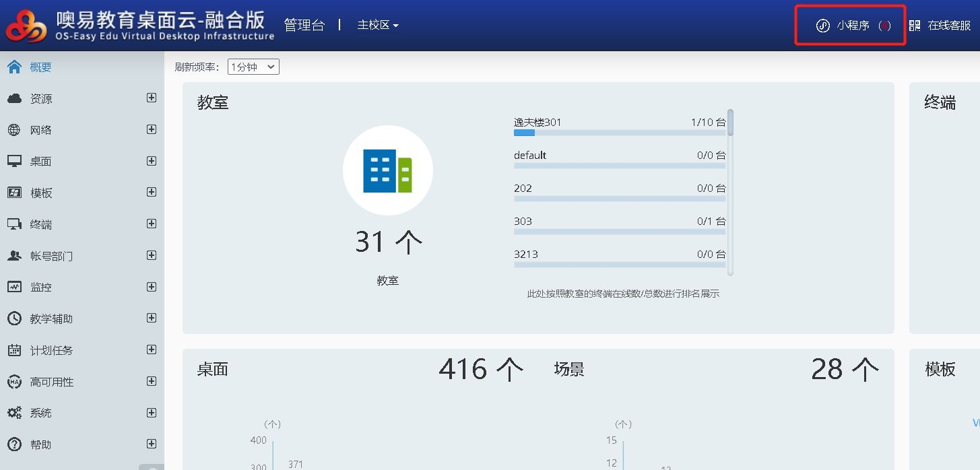Screen dimensions: 980x470
Task: Open the 主校区 campus dropdown
Action: point(377,26)
